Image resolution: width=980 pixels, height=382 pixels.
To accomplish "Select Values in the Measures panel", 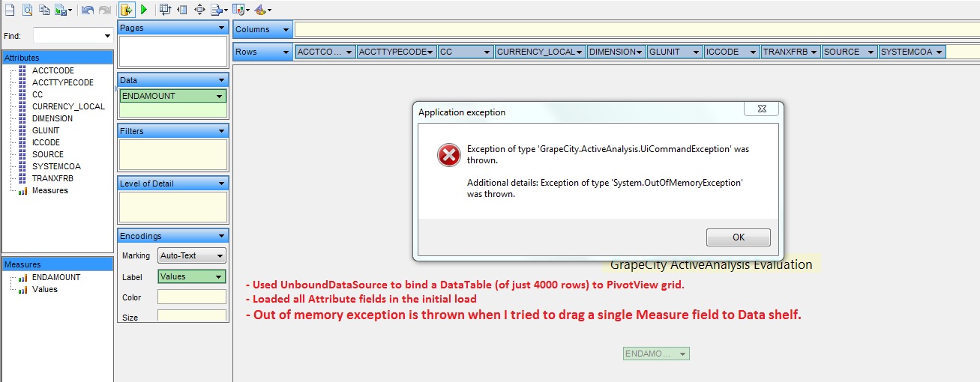I will (45, 289).
